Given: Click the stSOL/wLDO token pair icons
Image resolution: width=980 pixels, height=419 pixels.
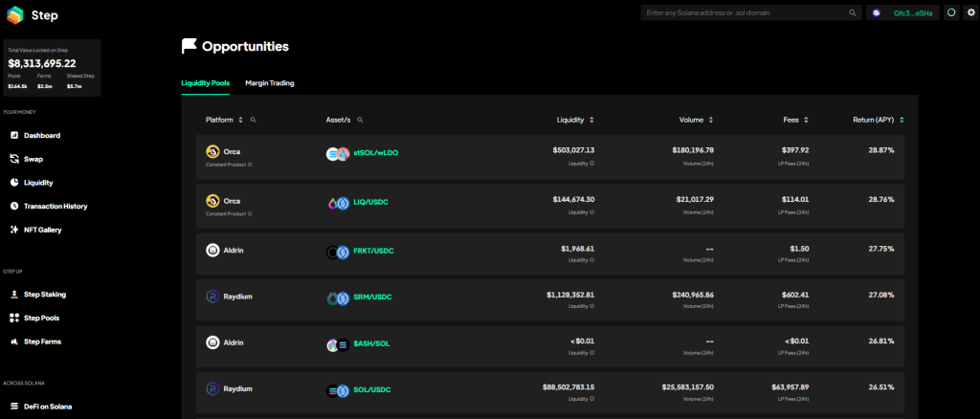Looking at the screenshot, I should [338, 154].
